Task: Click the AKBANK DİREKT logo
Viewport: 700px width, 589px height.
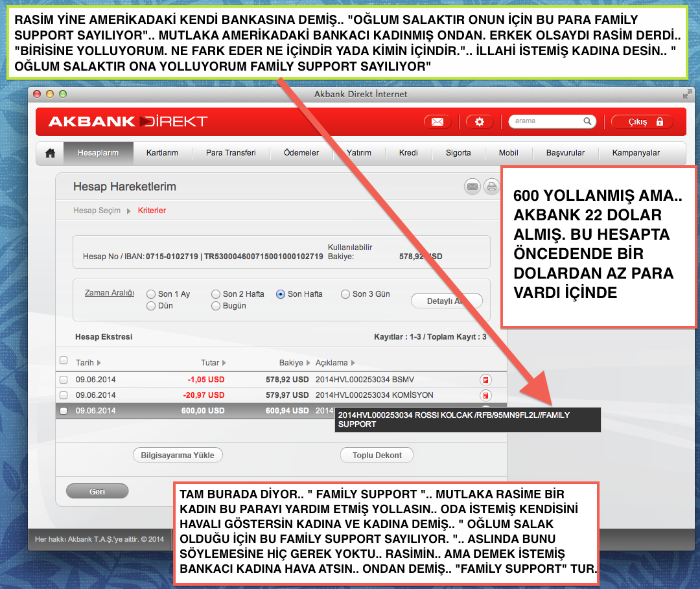Action: 128,121
